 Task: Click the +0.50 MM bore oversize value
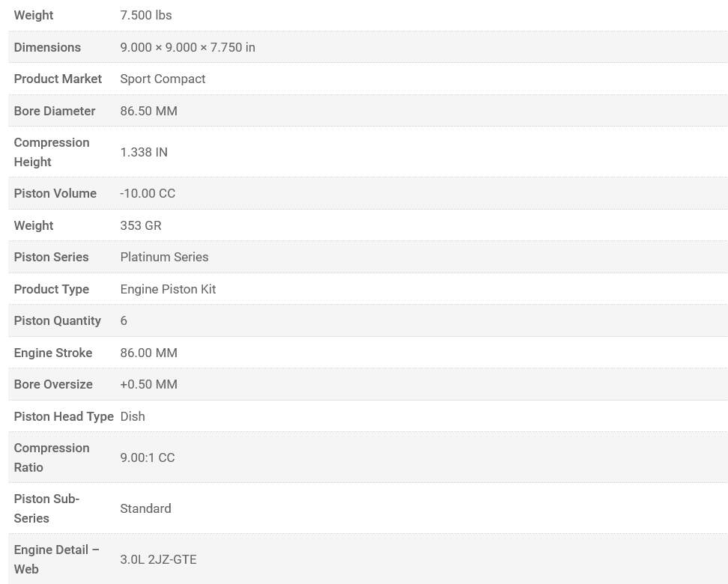[148, 384]
